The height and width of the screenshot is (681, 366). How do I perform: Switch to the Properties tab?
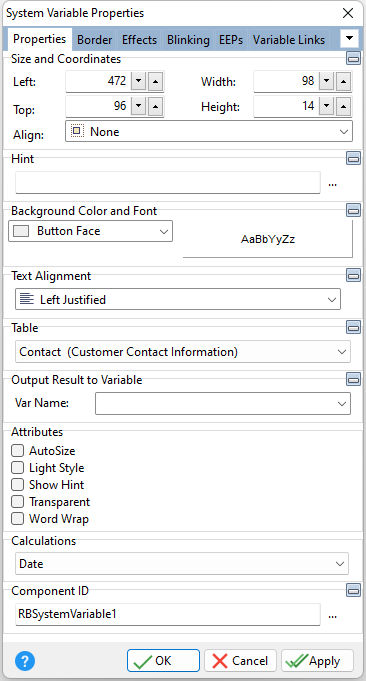40,39
